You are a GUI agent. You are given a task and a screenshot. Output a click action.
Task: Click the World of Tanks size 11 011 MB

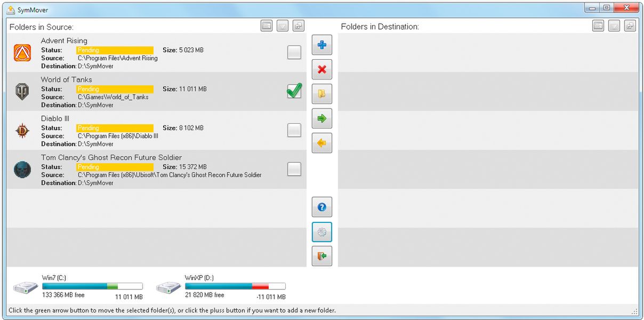[x=192, y=89]
